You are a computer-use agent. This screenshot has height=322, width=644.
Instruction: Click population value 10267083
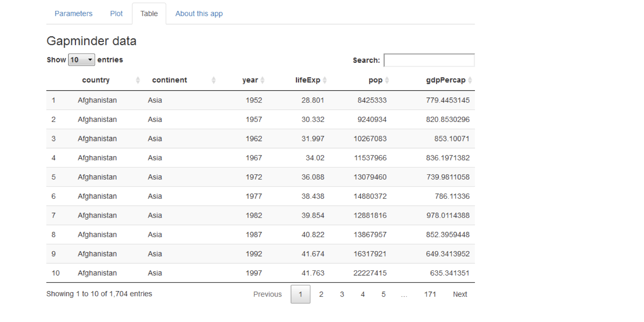click(x=370, y=138)
